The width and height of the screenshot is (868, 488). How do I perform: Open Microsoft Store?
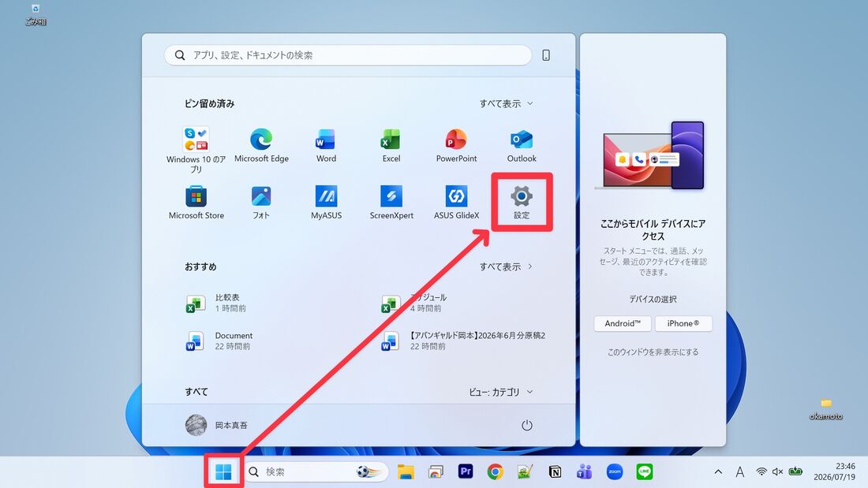coord(196,203)
